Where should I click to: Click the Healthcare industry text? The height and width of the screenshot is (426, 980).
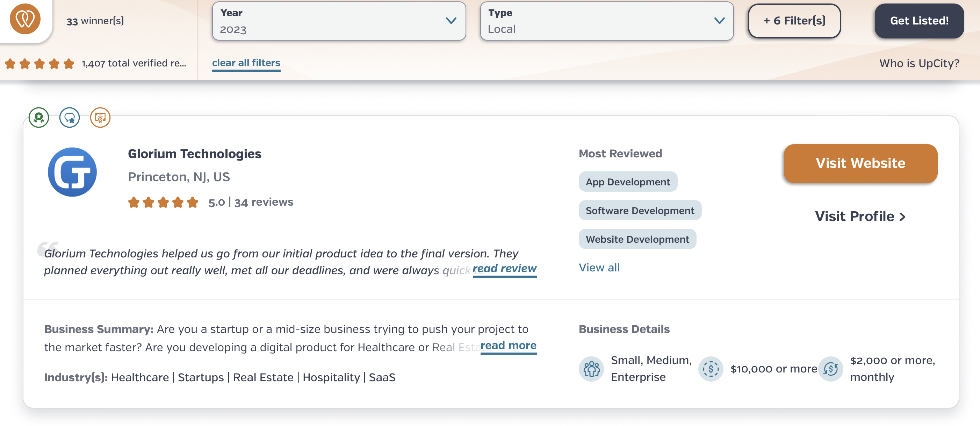click(x=140, y=378)
